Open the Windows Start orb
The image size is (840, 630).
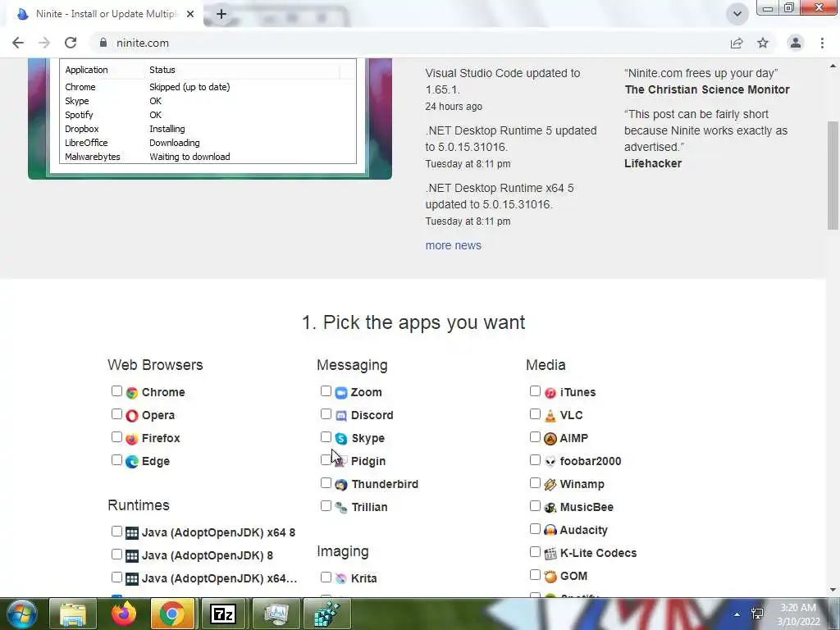pyautogui.click(x=21, y=614)
